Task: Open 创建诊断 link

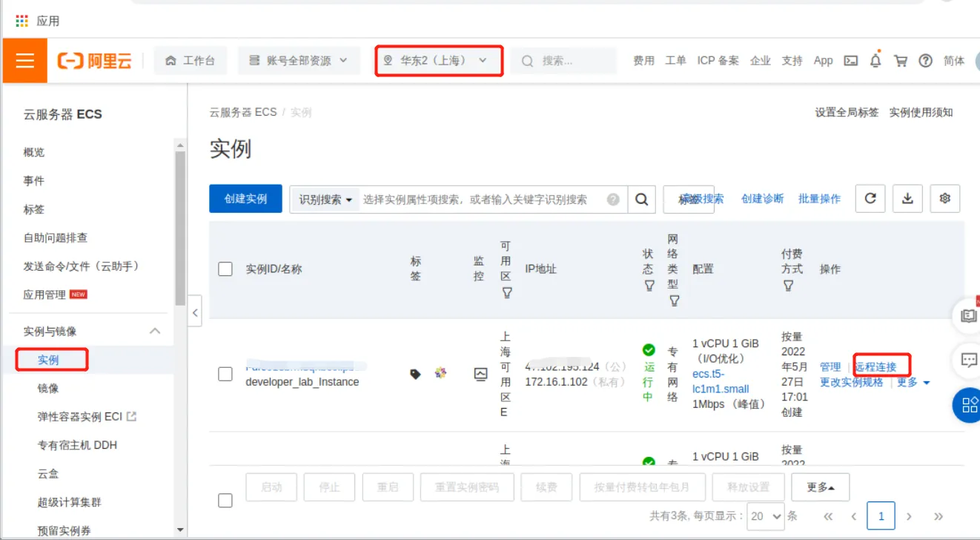Action: [762, 199]
